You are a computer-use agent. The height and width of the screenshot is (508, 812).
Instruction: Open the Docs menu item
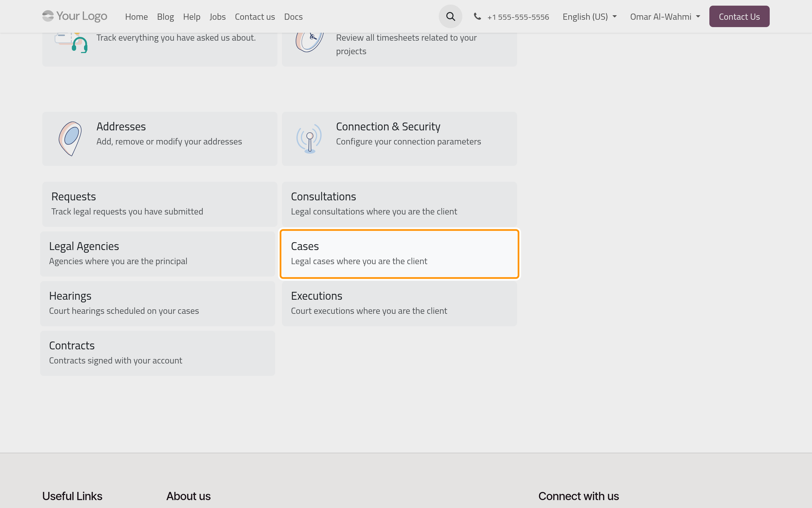tap(293, 17)
